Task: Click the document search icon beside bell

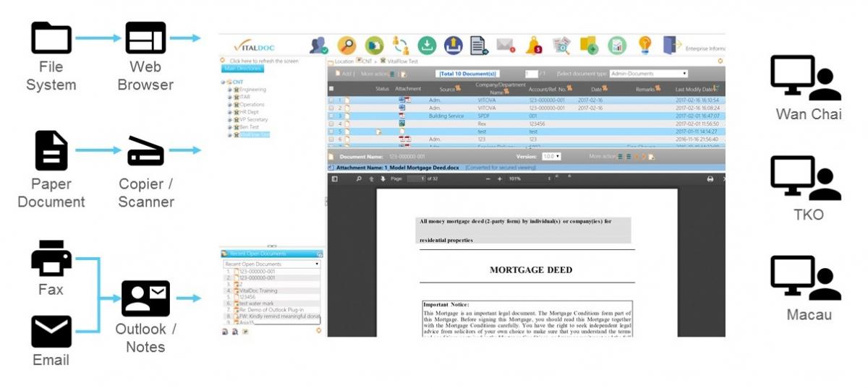Action: [561, 45]
